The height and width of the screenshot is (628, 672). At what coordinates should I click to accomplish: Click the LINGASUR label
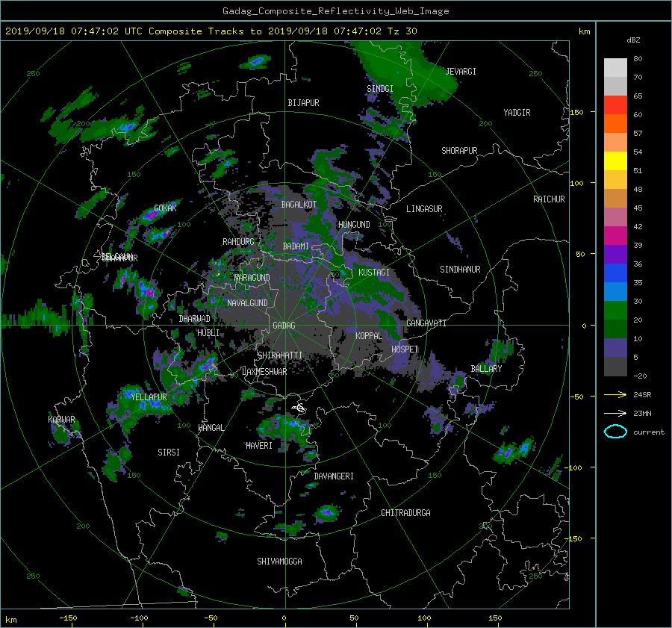coord(424,209)
